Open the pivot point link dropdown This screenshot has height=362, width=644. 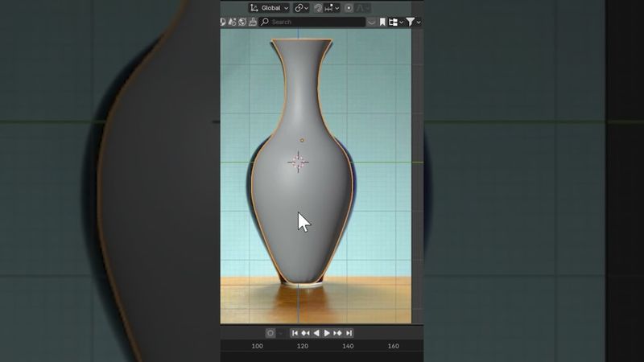(301, 8)
